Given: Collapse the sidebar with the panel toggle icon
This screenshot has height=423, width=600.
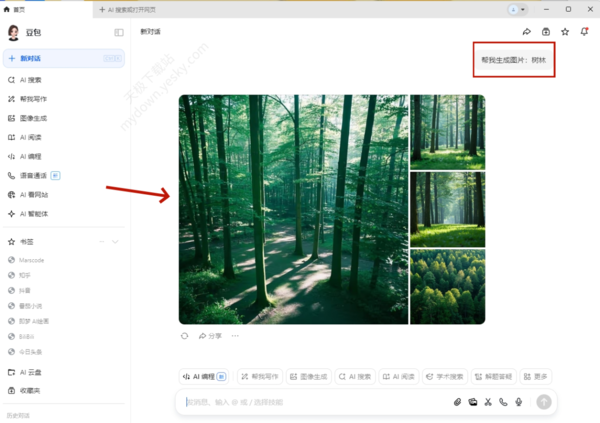Looking at the screenshot, I should coord(119,33).
